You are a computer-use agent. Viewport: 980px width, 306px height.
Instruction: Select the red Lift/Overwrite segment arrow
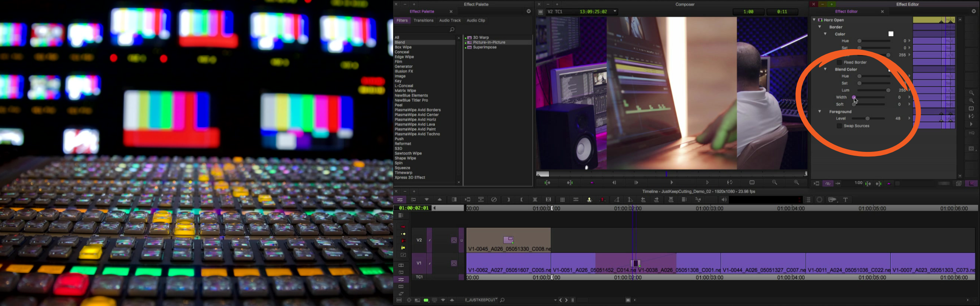403,227
